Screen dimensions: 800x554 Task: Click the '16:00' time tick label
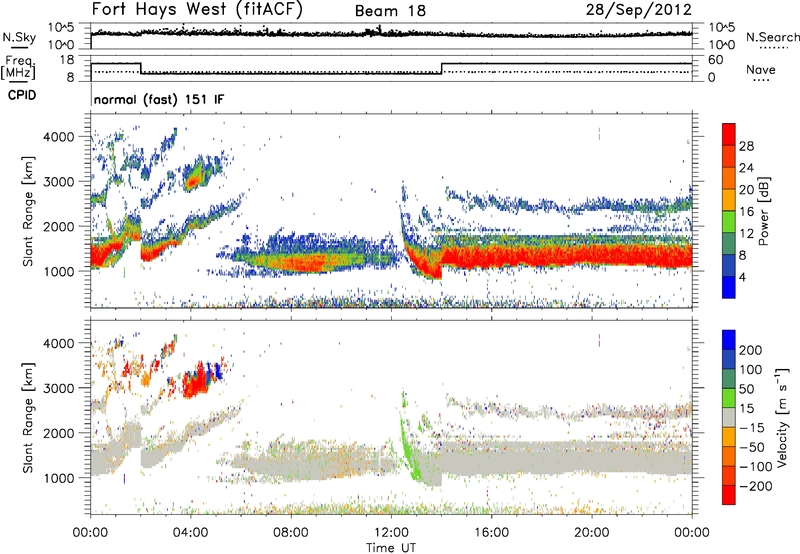(491, 533)
